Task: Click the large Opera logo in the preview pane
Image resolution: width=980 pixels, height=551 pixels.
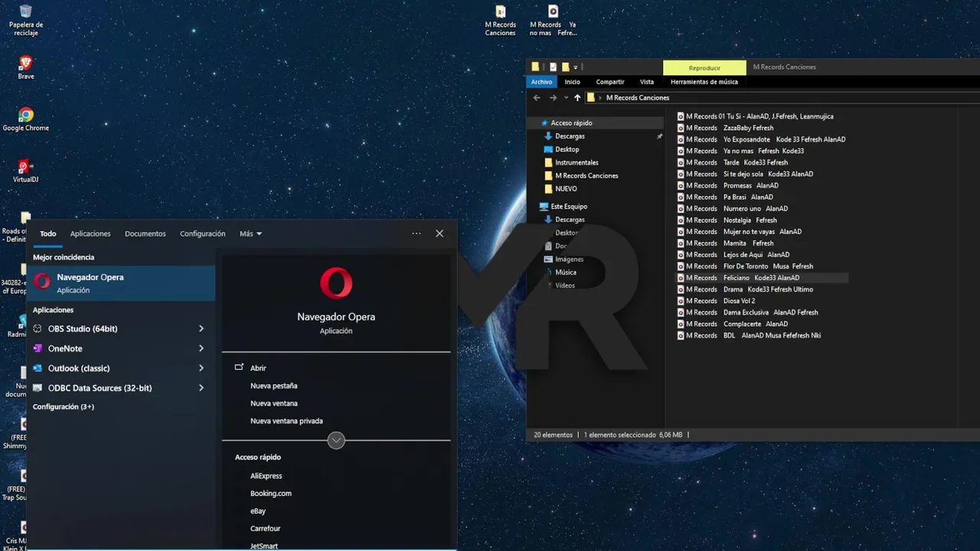Action: 336,283
